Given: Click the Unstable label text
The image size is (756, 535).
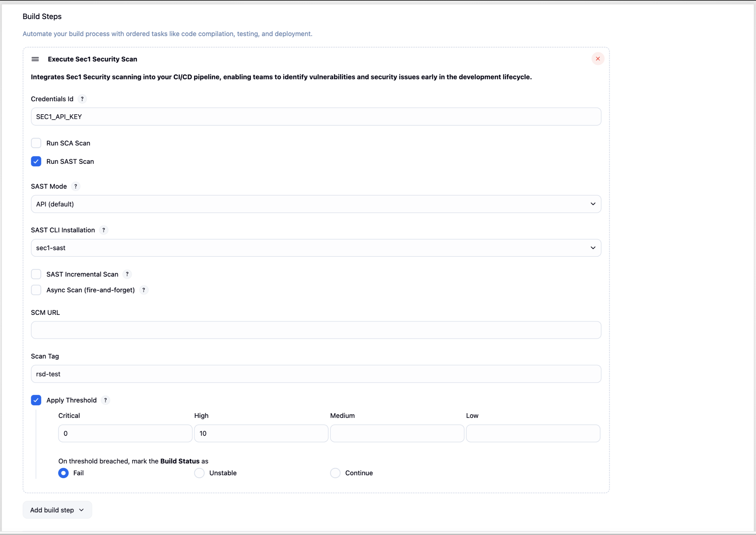Looking at the screenshot, I should tap(223, 473).
